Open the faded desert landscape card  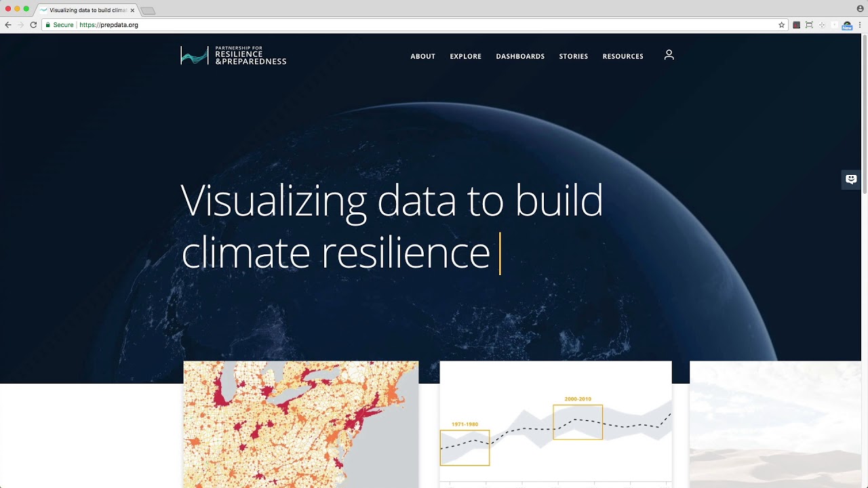(775, 424)
